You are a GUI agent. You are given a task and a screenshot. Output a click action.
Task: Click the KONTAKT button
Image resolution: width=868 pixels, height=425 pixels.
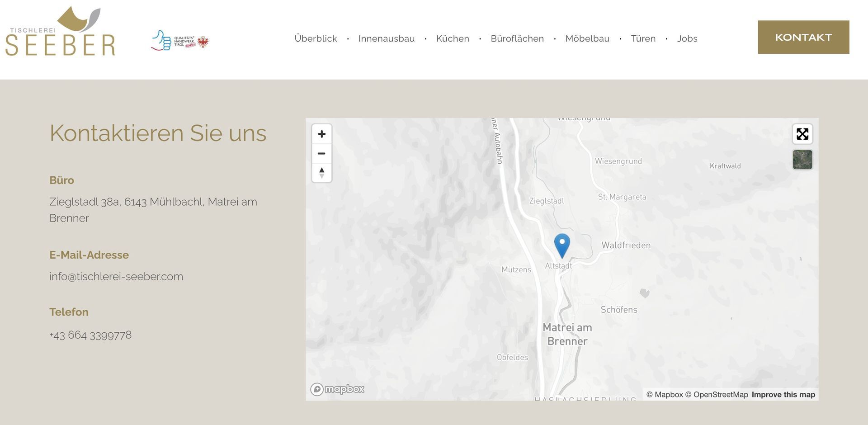(803, 37)
